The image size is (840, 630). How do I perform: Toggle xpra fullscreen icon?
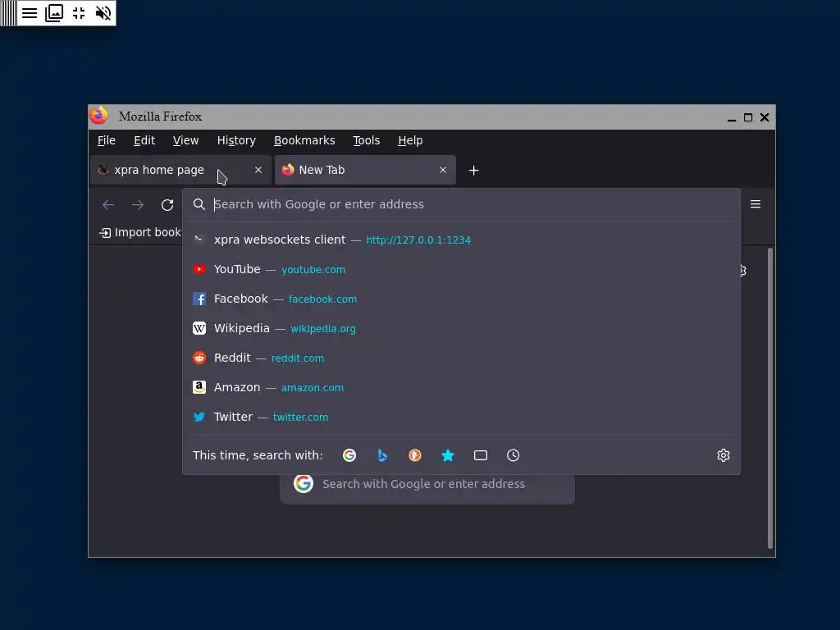click(x=79, y=13)
